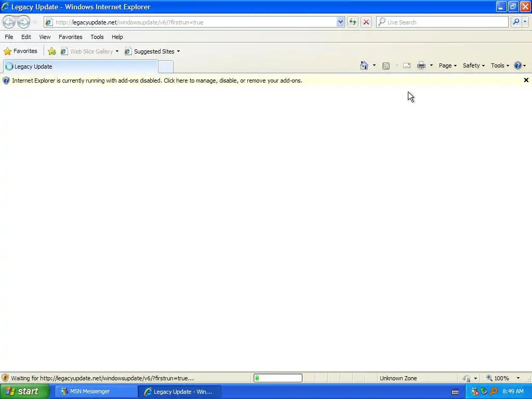Expand the Suggested Sites dropdown arrow
The width and height of the screenshot is (532, 399).
(179, 51)
